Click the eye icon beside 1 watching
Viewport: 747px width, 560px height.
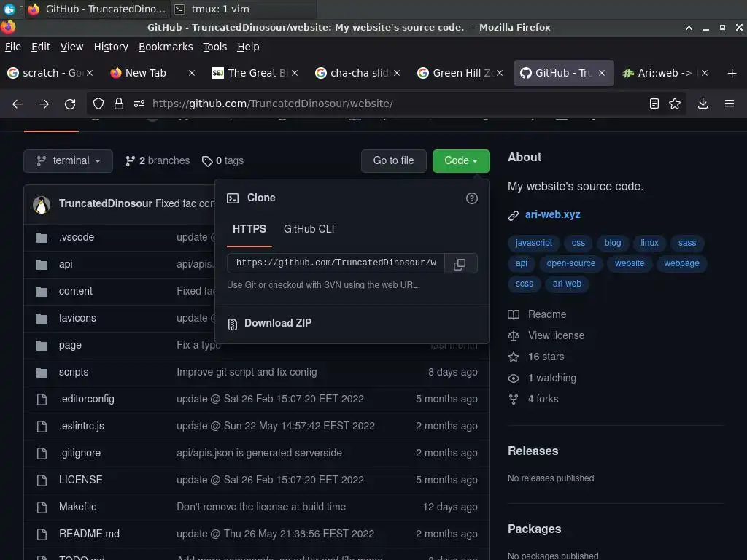[514, 378]
